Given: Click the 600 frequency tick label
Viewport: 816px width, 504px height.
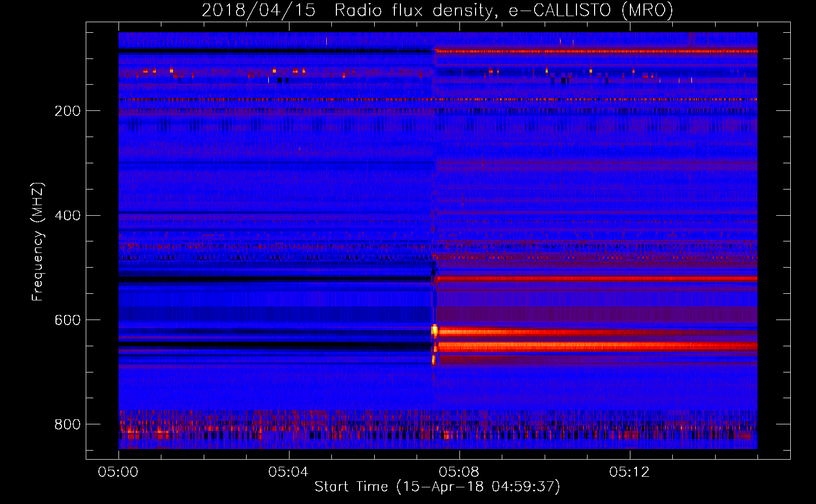Looking at the screenshot, I should pos(68,320).
